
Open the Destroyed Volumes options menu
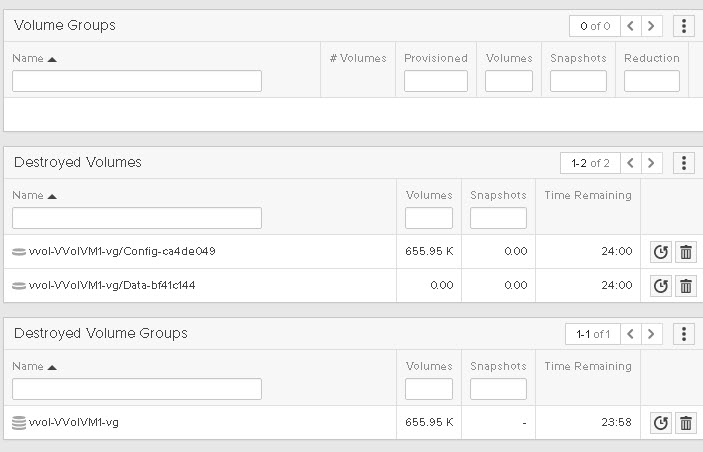pyautogui.click(x=684, y=163)
